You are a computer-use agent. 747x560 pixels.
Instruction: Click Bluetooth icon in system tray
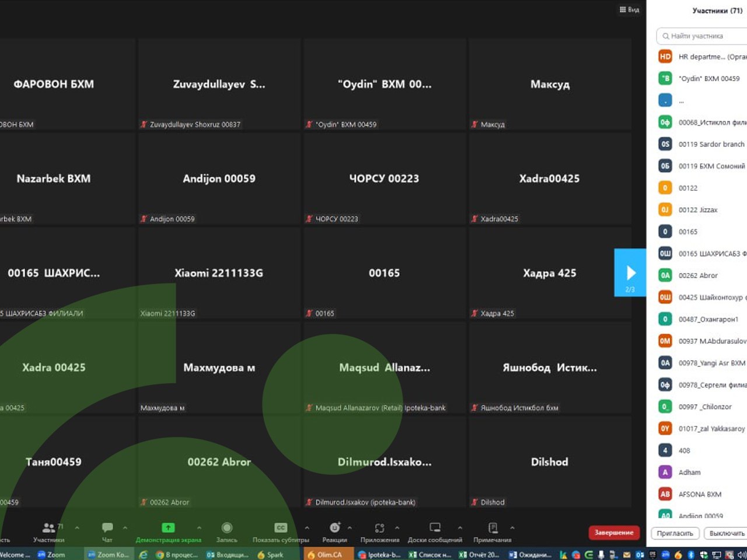(690, 555)
